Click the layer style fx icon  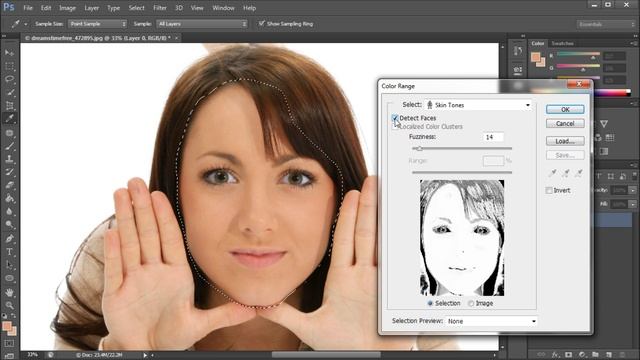(555, 355)
